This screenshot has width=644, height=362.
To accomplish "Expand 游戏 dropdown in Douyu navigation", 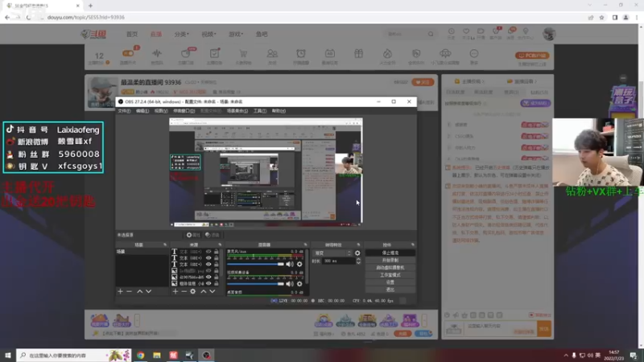I will [235, 34].
